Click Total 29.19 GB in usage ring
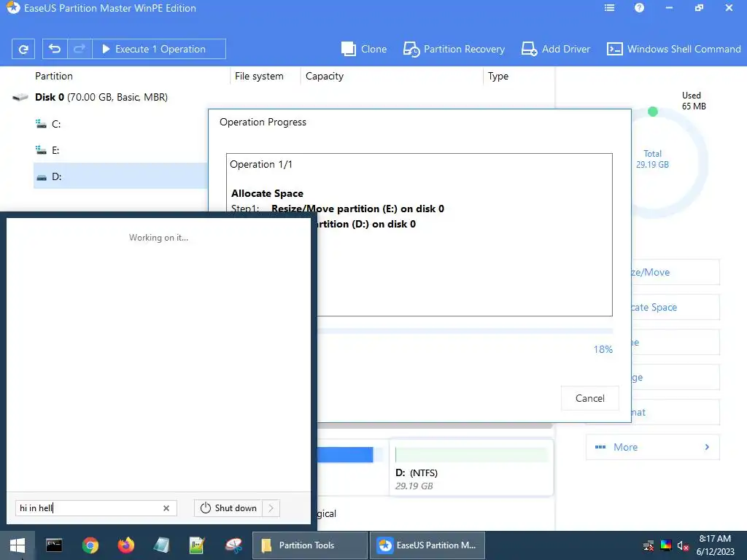Viewport: 747px width, 560px height. pyautogui.click(x=652, y=159)
